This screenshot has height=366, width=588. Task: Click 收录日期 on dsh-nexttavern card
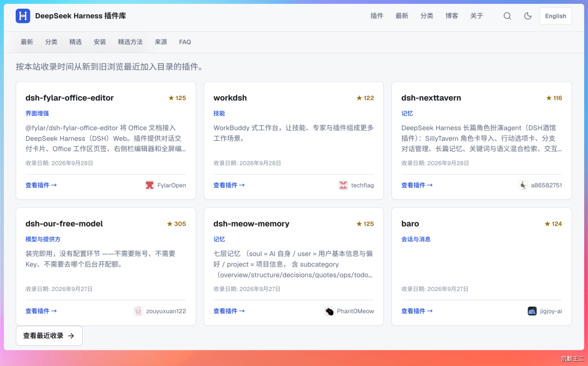pos(435,163)
